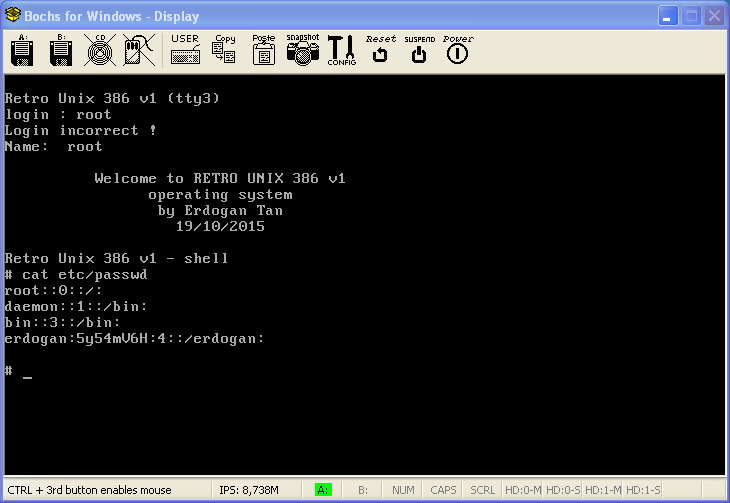Click the Power button icon

(457, 50)
